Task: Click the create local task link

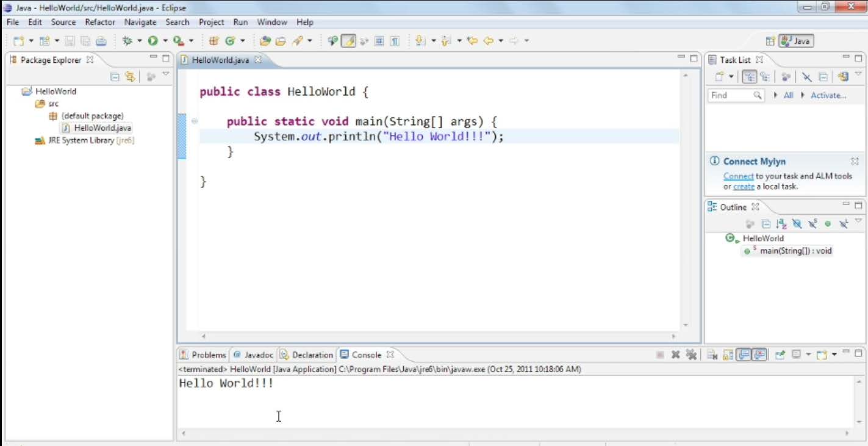Action: (744, 187)
